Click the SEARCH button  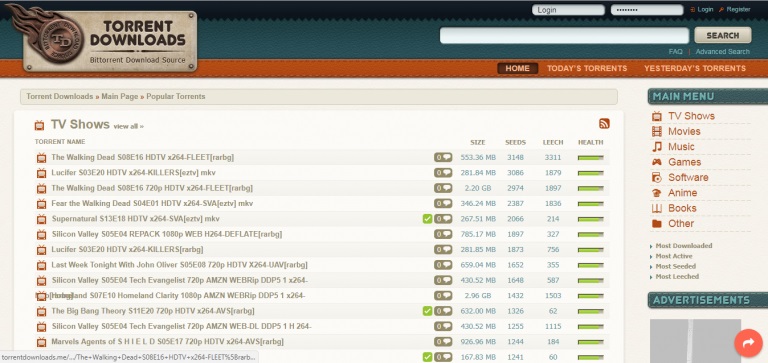722,35
